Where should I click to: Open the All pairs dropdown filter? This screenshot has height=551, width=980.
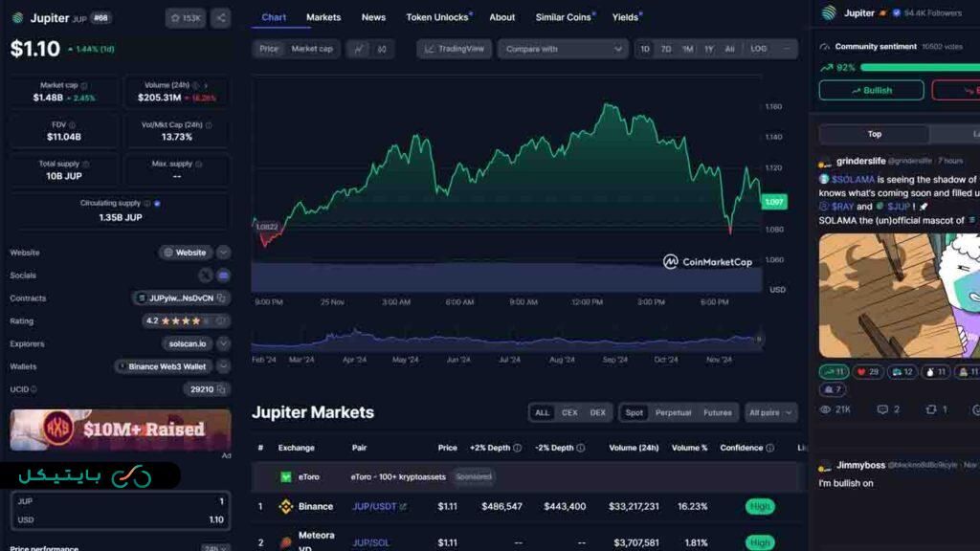click(770, 412)
